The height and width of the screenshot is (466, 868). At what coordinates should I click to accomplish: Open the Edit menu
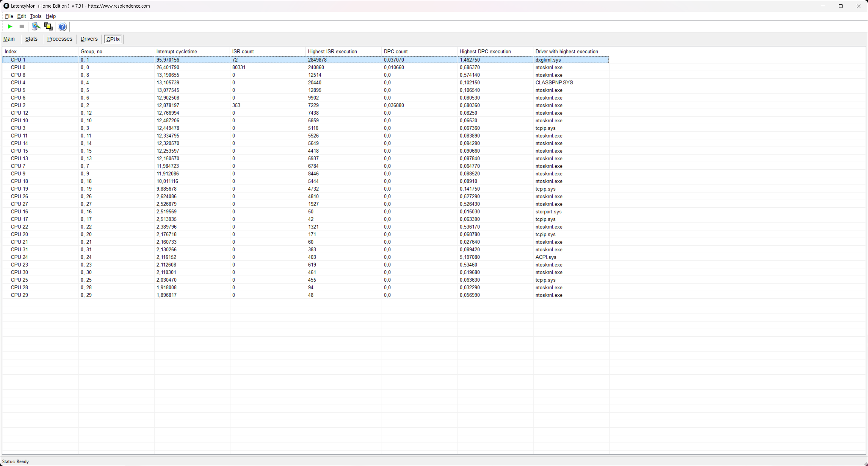21,16
